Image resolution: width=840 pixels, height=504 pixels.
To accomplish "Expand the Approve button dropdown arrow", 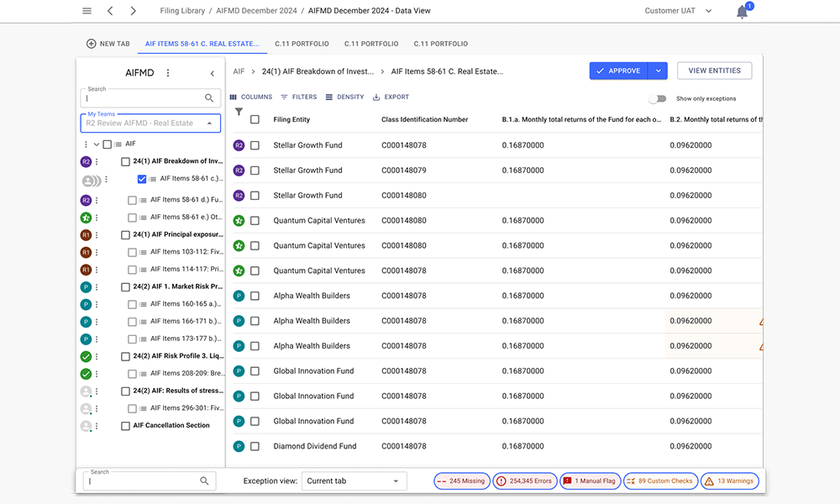I will coord(659,71).
